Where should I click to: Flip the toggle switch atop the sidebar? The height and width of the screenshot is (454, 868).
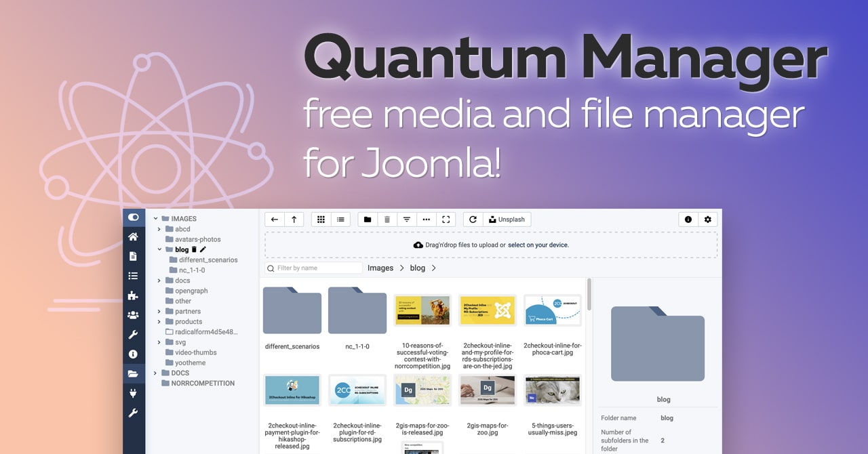point(134,216)
